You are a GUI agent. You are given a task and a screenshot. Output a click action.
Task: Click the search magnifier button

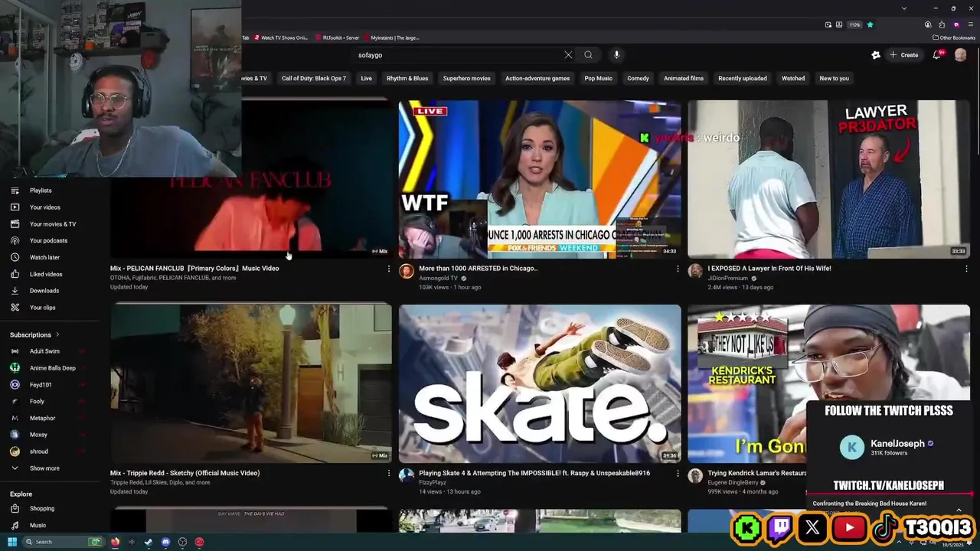pyautogui.click(x=588, y=55)
